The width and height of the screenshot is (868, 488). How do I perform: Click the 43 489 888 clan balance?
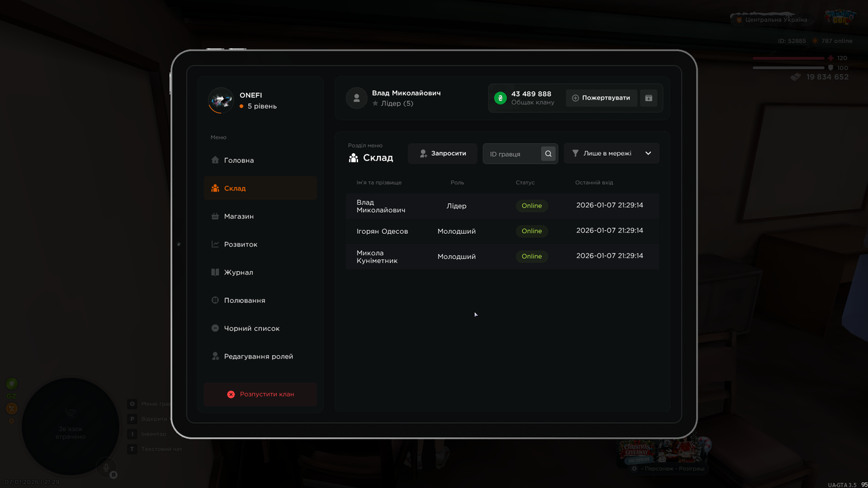coord(531,94)
